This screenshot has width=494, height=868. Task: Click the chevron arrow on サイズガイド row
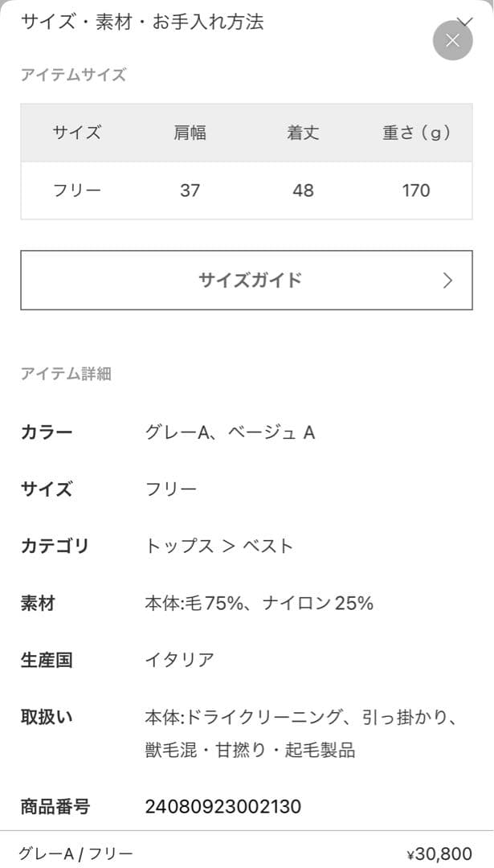pos(447,280)
